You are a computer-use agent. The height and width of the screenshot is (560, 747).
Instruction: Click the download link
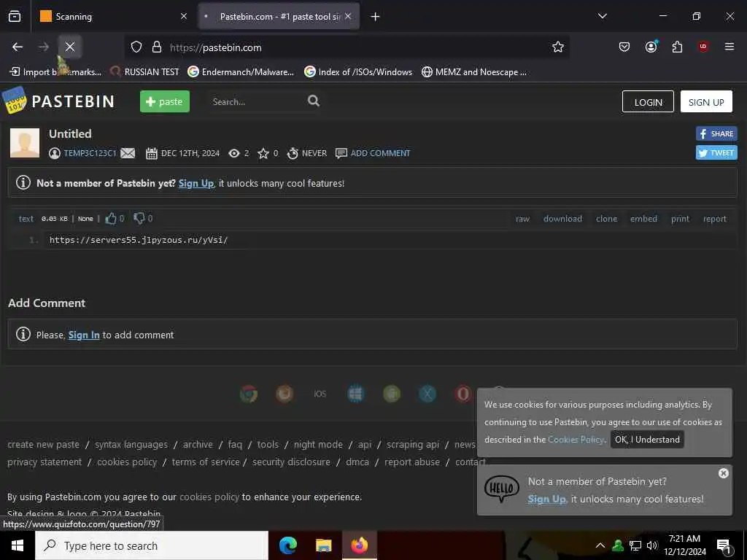tap(562, 219)
